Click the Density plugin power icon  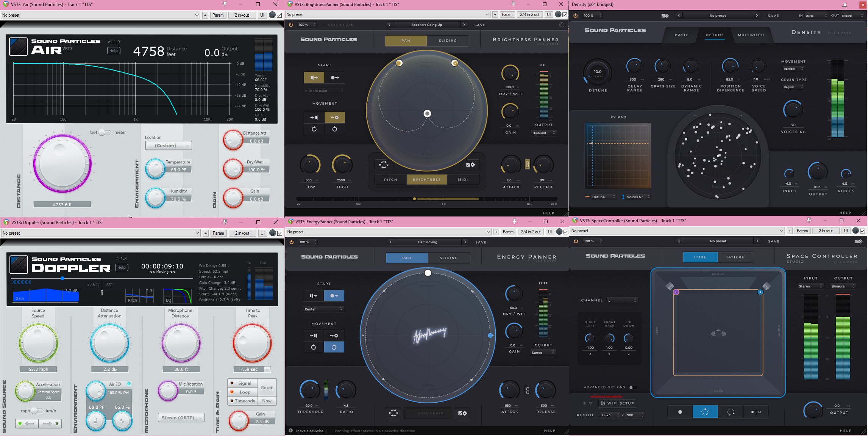[x=576, y=16]
